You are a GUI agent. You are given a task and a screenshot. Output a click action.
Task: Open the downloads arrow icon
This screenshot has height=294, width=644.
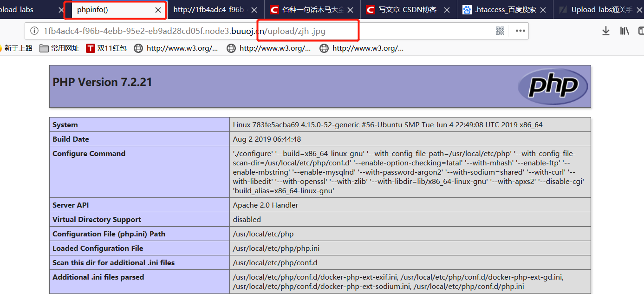[605, 31]
